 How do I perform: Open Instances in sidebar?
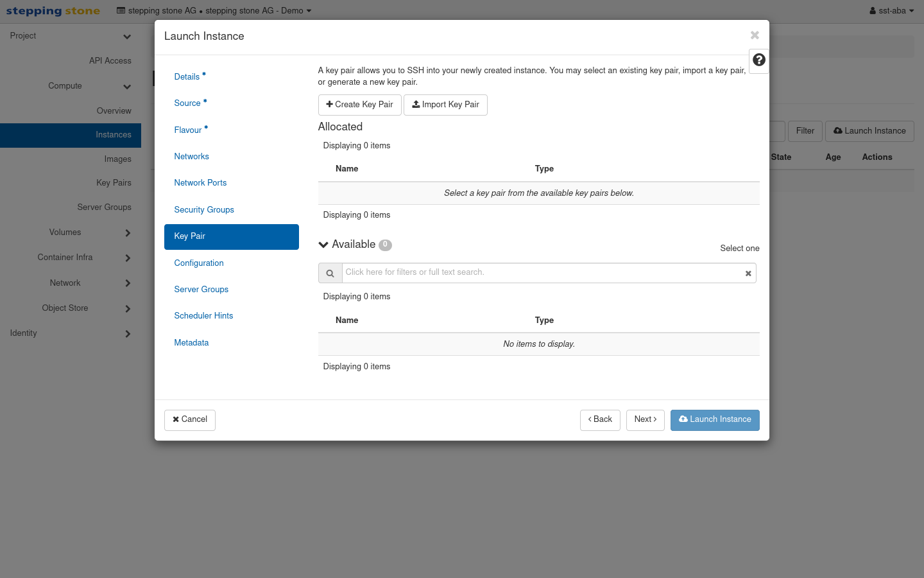coord(71,135)
